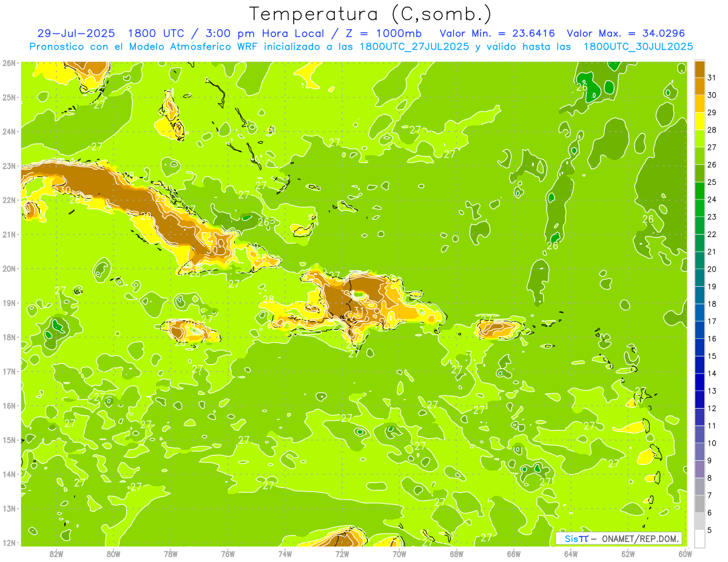Click the '76W' longitude axis label
728x562 pixels.
pos(227,554)
